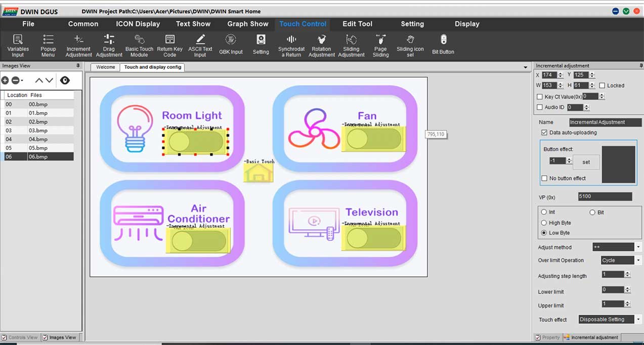
Task: Select image row 03.bmp
Action: click(x=38, y=131)
